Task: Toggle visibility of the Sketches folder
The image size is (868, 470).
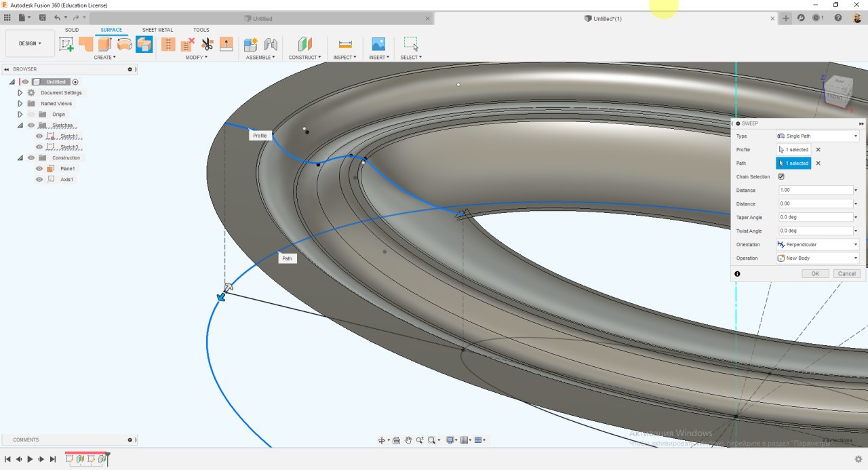Action: 31,125
